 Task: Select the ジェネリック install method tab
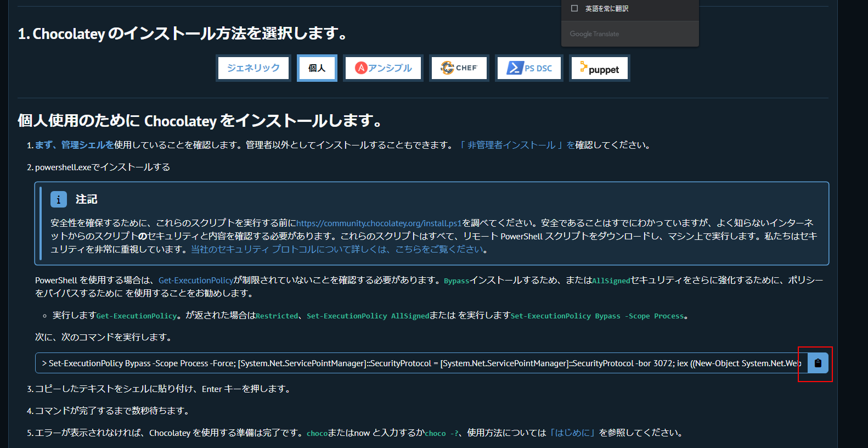253,68
